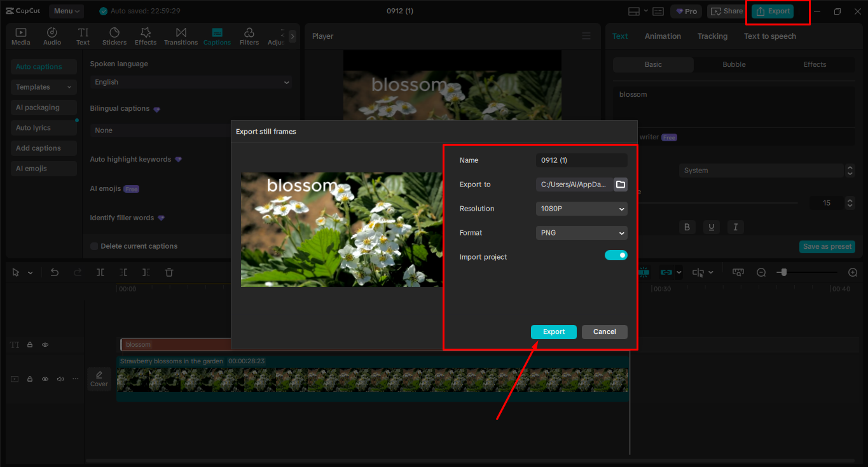Check Delete current captions

point(94,246)
